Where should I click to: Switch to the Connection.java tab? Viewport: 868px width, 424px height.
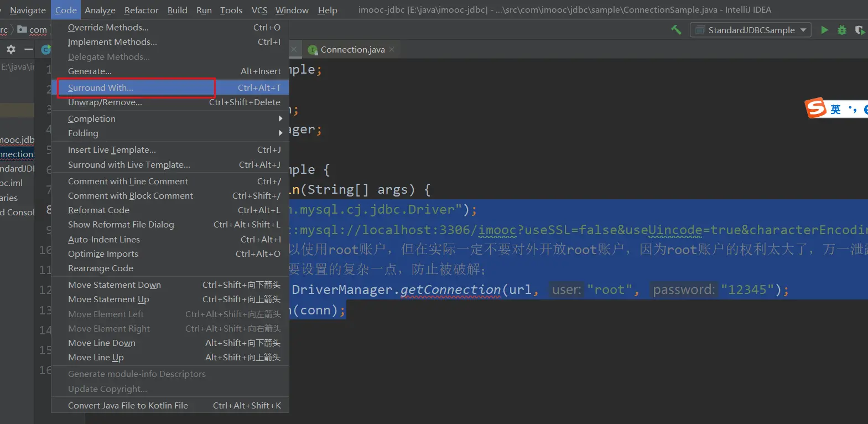(x=352, y=49)
